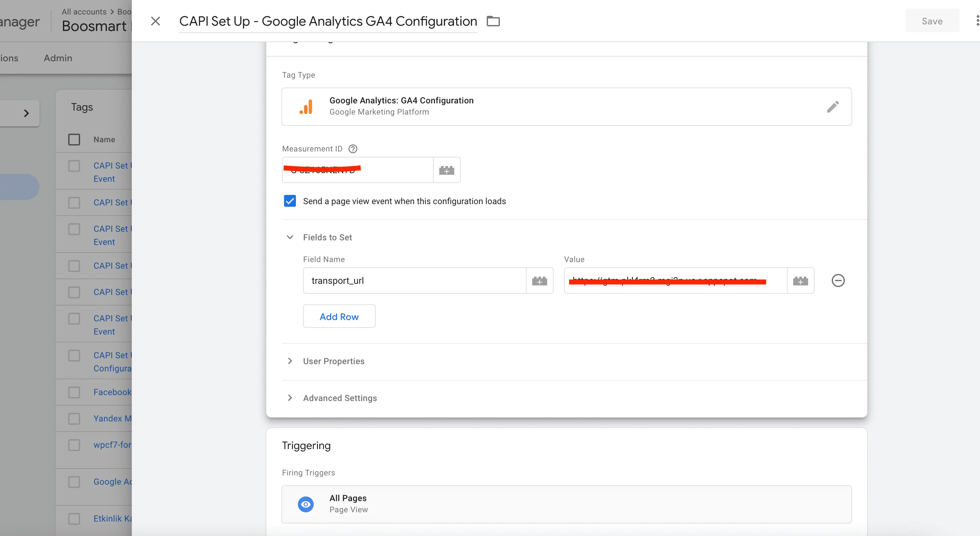Click the folder icon beside tag name
This screenshot has width=980, height=536.
coord(493,21)
